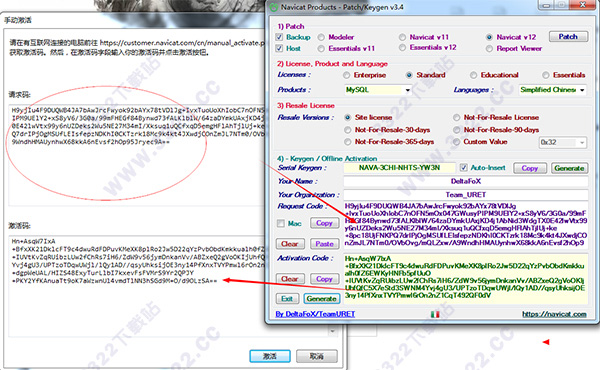Expand the Languages Simplified Chinese dropdown

pos(552,90)
